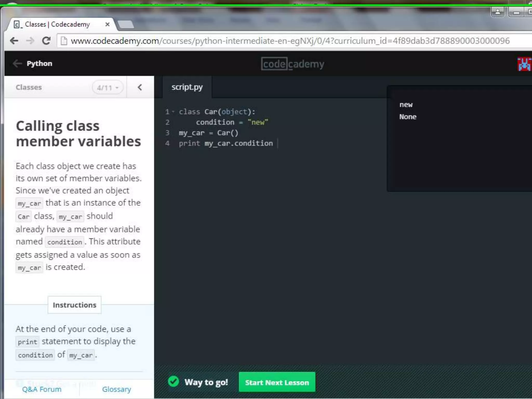The image size is (532, 399).
Task: Click the Instructions section label
Action: [75, 305]
